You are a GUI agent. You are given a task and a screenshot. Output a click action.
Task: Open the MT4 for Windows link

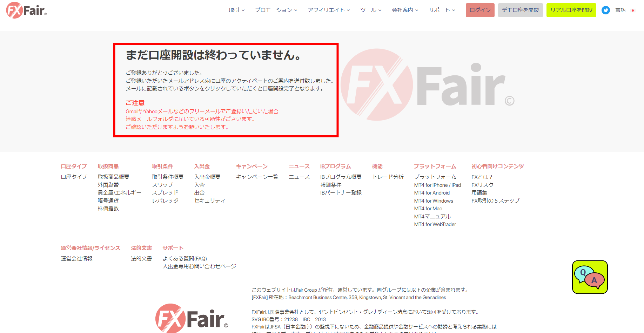coord(434,201)
